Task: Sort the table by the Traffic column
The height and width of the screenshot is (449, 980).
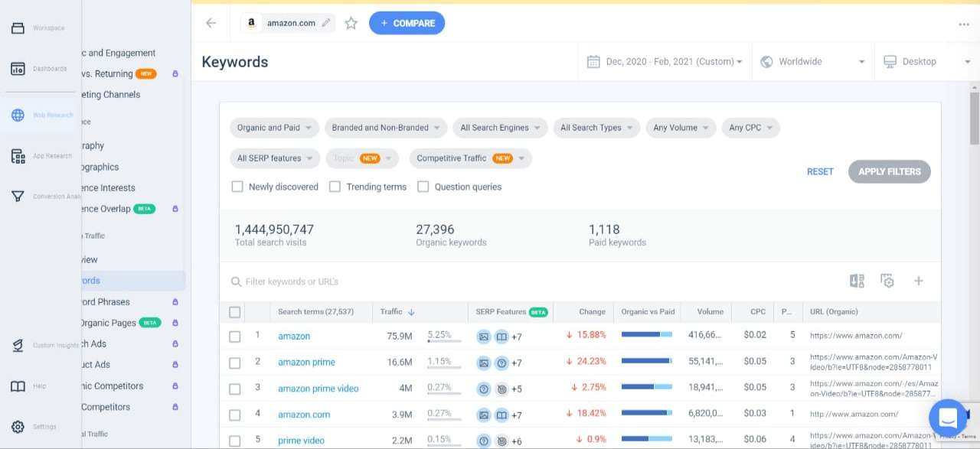Action: [397, 312]
